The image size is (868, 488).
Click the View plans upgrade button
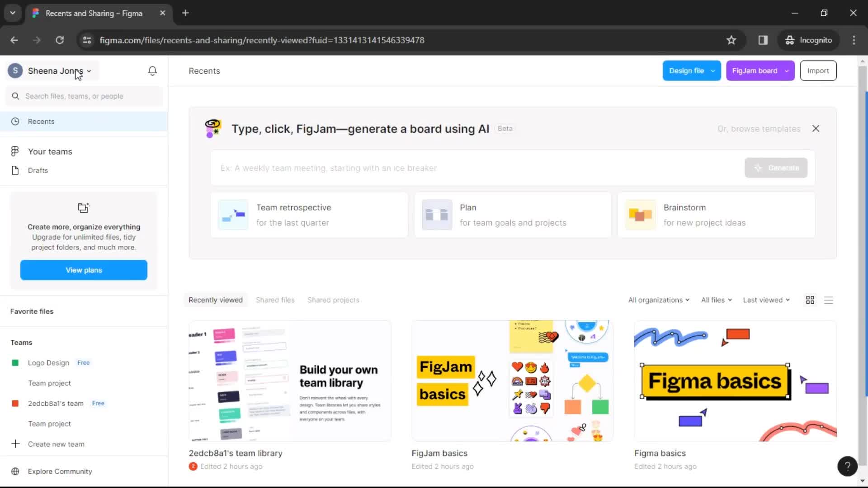click(84, 269)
